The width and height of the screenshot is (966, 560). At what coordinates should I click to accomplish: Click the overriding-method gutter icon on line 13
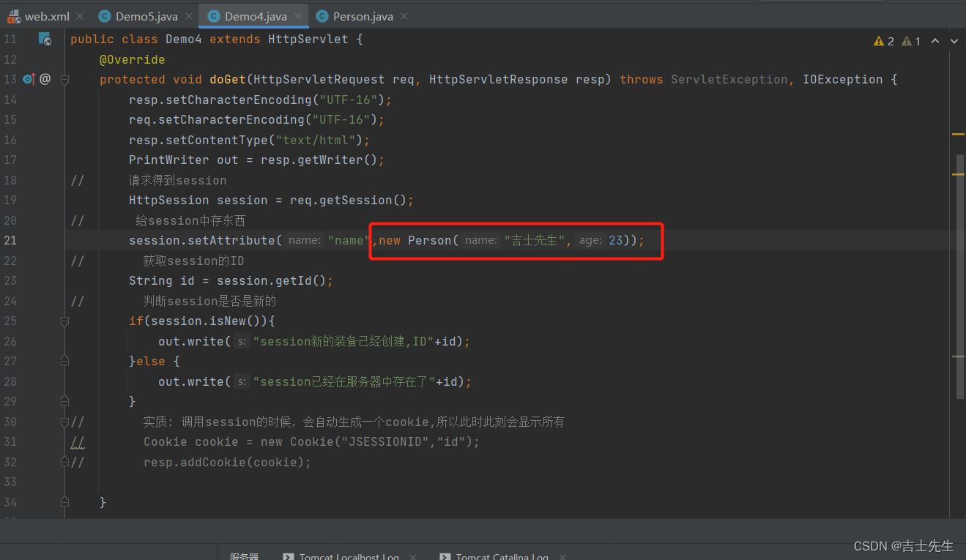[x=29, y=79]
